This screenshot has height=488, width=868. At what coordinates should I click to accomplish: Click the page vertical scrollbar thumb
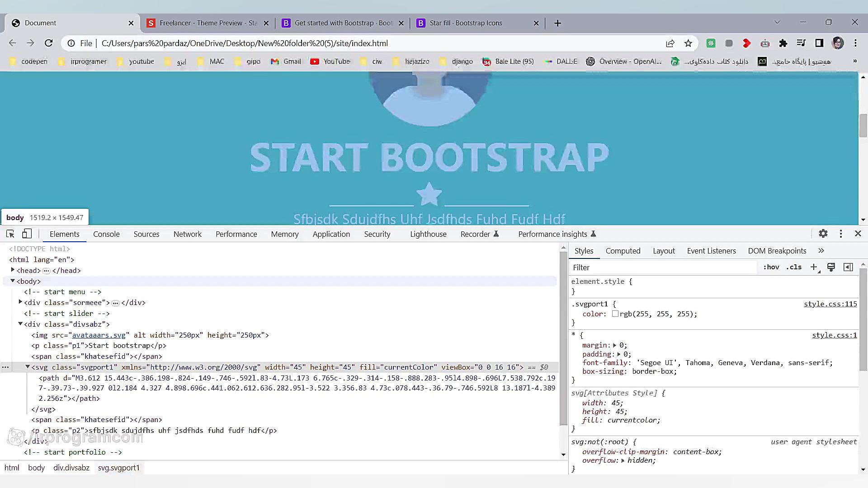[x=863, y=126]
